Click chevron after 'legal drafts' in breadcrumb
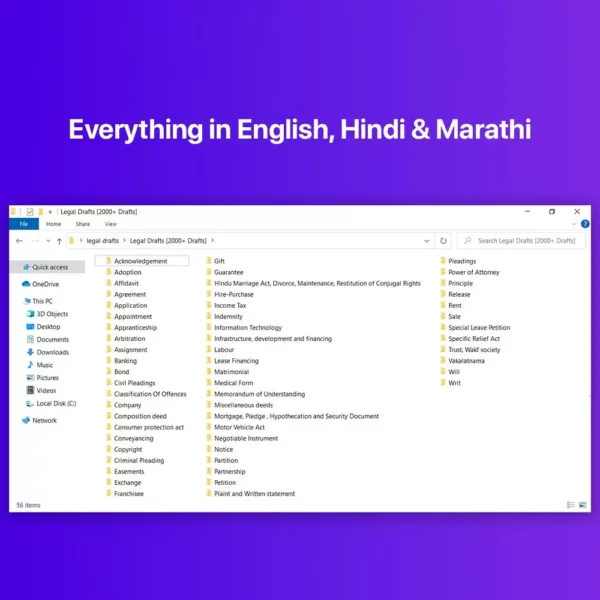 tap(124, 241)
